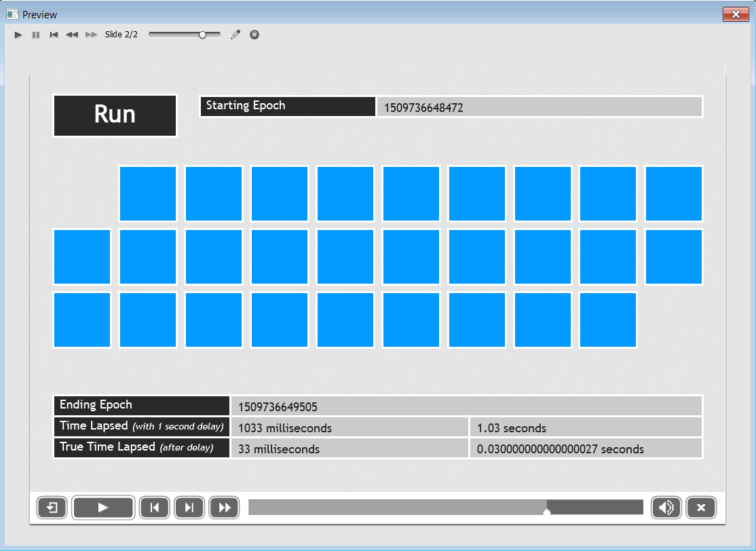Click the X button at the bottom-right of the player
756x551 pixels.
pos(701,508)
